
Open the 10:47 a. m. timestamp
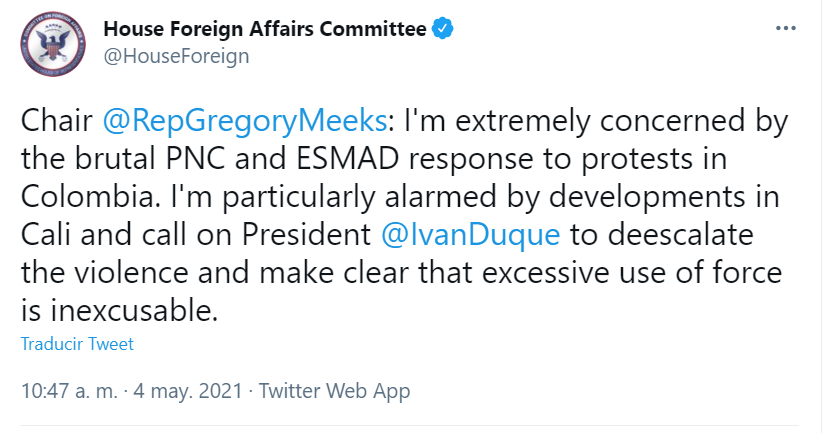[69, 391]
